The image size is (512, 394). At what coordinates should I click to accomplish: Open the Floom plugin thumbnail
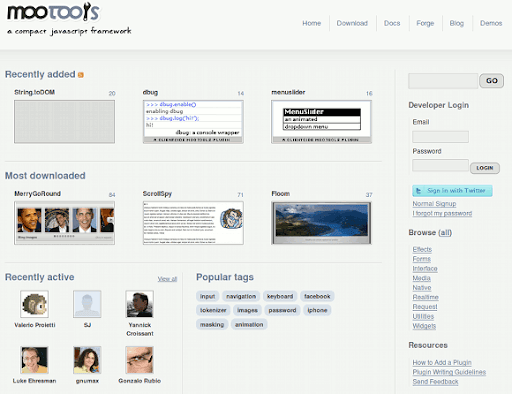(x=321, y=223)
